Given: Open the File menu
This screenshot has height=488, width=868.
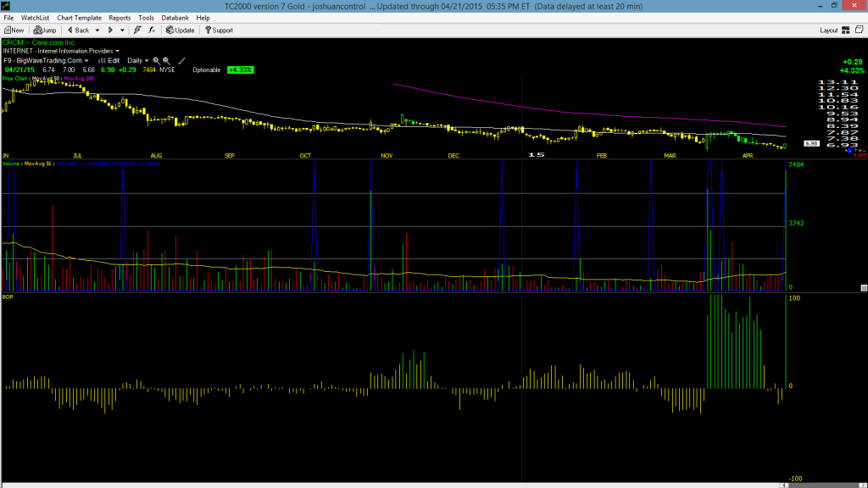Looking at the screenshot, I should click(8, 18).
